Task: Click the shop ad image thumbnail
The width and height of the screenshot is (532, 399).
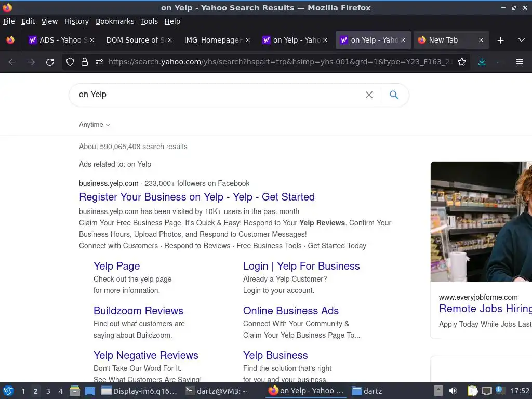Action: (481, 221)
